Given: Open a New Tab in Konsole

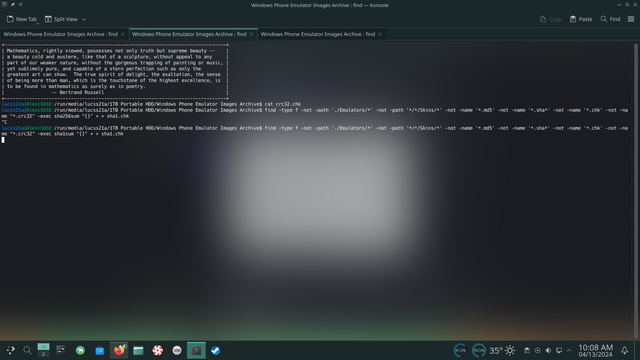Looking at the screenshot, I should pyautogui.click(x=22, y=19).
